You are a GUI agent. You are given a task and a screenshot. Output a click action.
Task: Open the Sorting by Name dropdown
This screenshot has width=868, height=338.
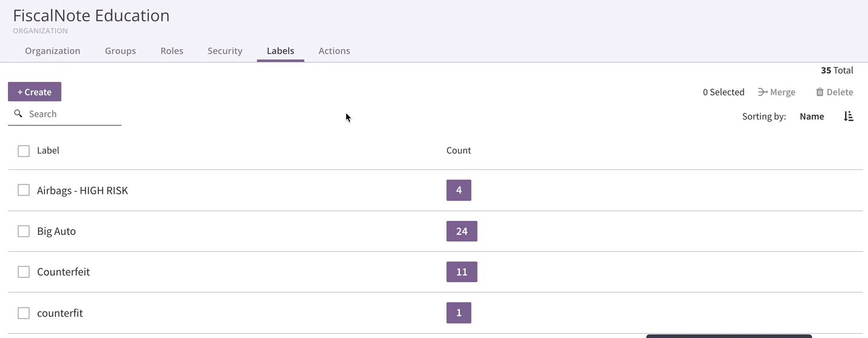[812, 117]
